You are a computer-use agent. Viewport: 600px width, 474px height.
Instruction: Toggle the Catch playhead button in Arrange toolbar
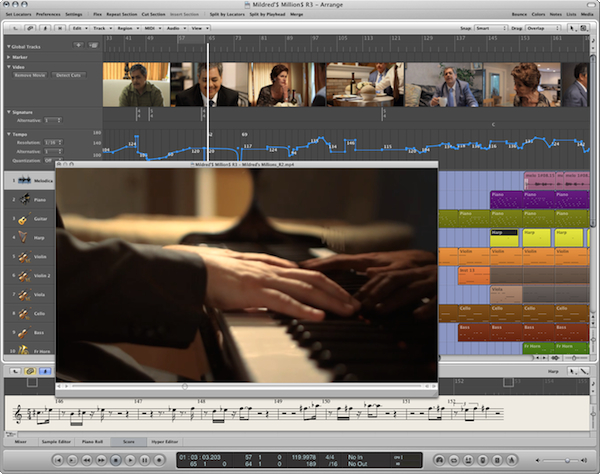(x=46, y=28)
